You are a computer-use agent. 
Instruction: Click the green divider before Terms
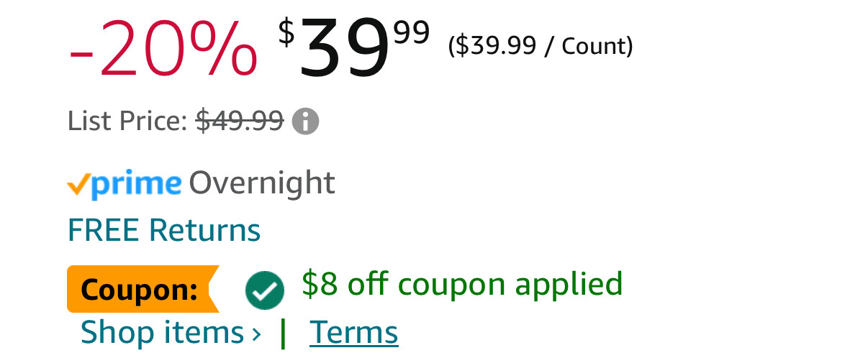(x=284, y=333)
